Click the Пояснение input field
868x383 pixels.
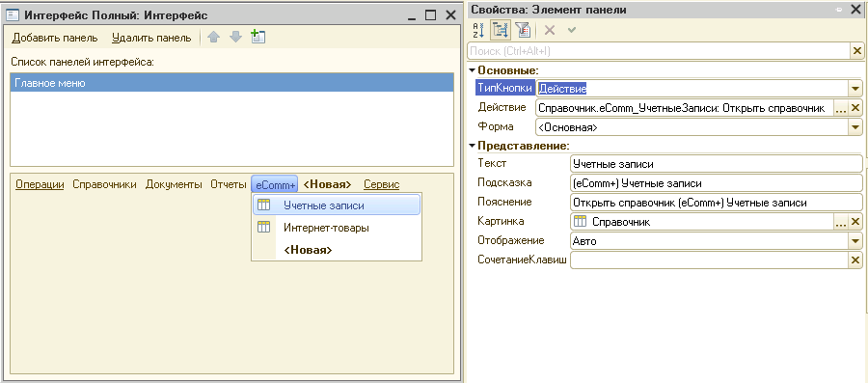716,203
